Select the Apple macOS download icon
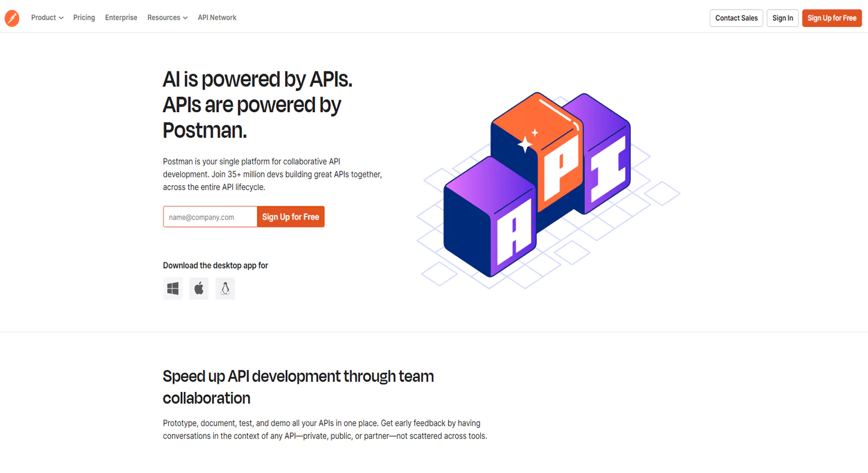This screenshot has height=473, width=868. coord(199,289)
